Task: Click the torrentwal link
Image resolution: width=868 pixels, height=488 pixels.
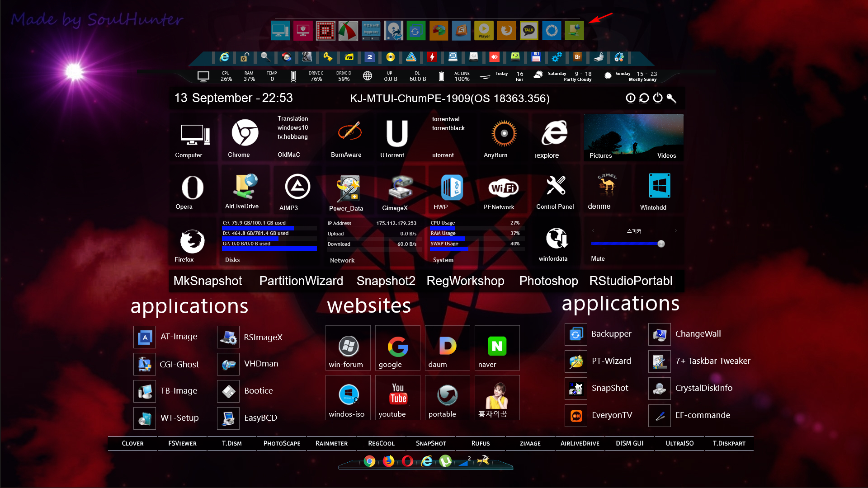Action: 446,119
